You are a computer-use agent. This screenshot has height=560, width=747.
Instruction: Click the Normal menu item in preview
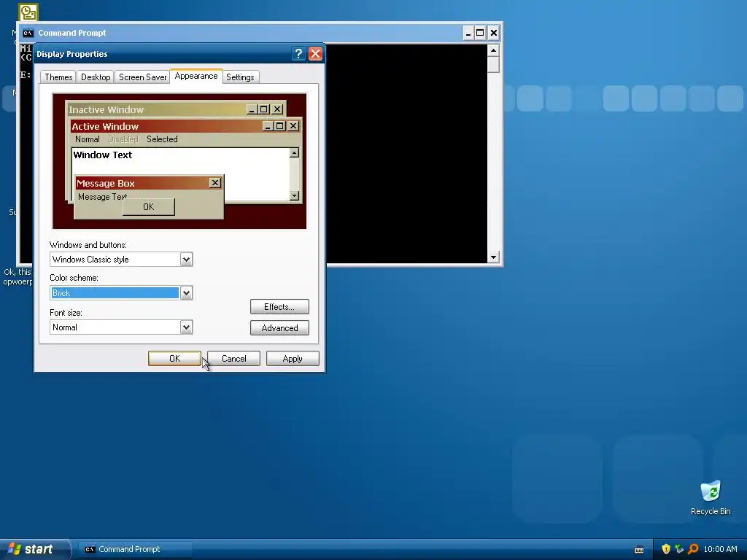click(x=88, y=139)
